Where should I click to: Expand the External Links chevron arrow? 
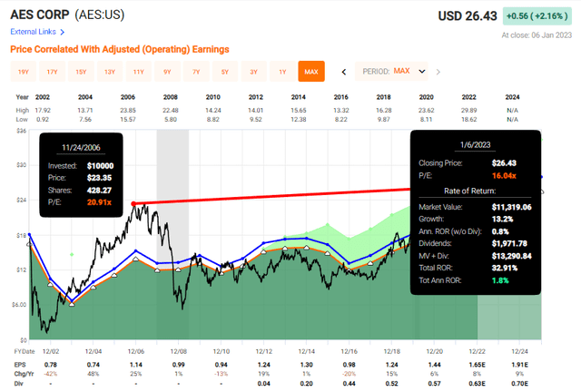[63, 33]
